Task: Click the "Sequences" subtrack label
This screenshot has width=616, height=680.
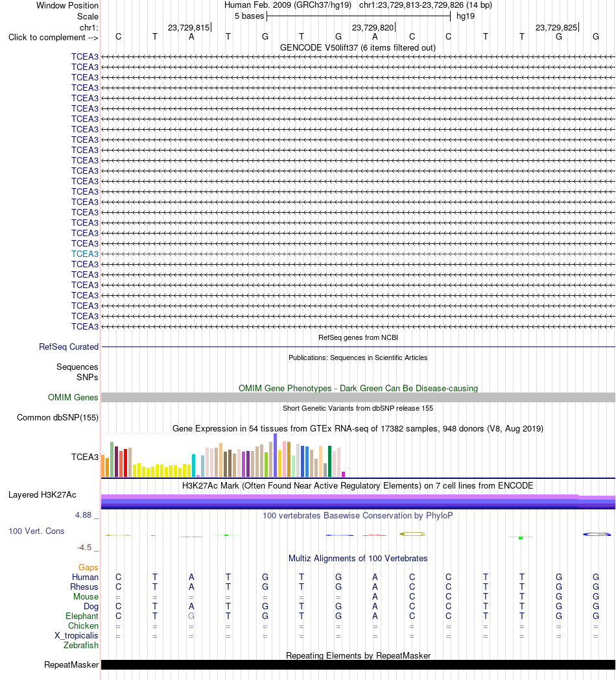Action: tap(77, 367)
